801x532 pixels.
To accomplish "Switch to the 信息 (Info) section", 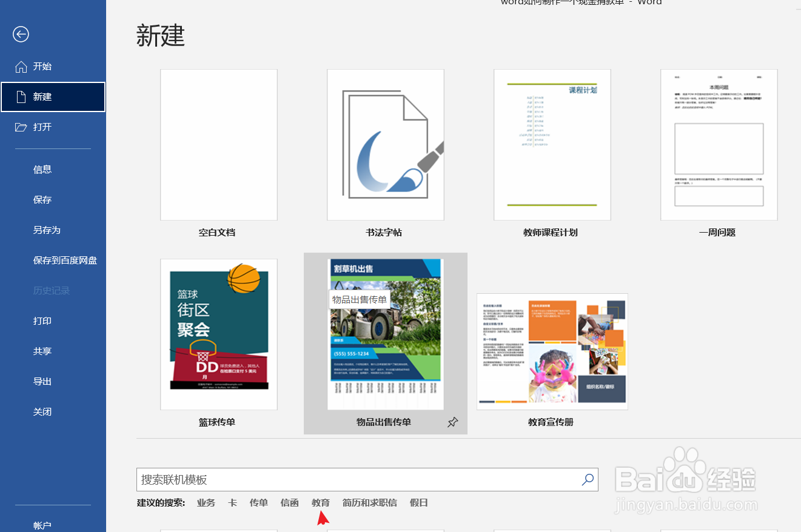I will click(x=42, y=169).
